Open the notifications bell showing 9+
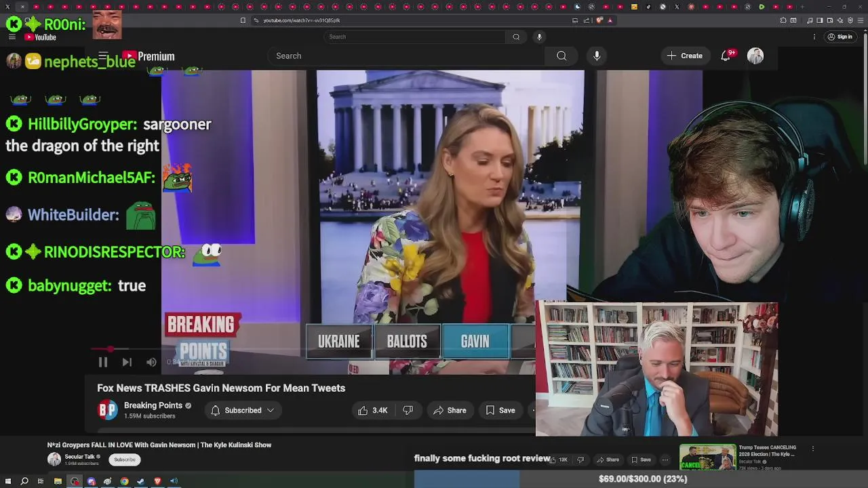868x488 pixels. click(726, 56)
